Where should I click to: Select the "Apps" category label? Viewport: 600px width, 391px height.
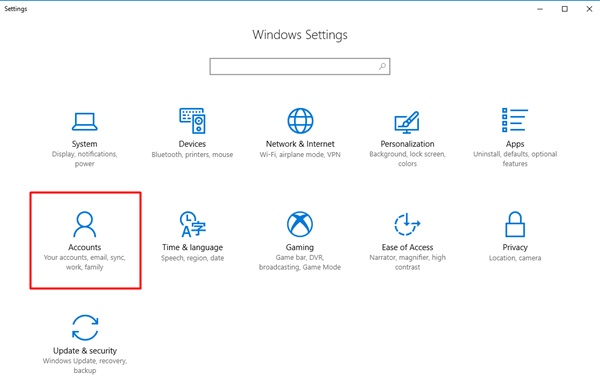pyautogui.click(x=515, y=144)
